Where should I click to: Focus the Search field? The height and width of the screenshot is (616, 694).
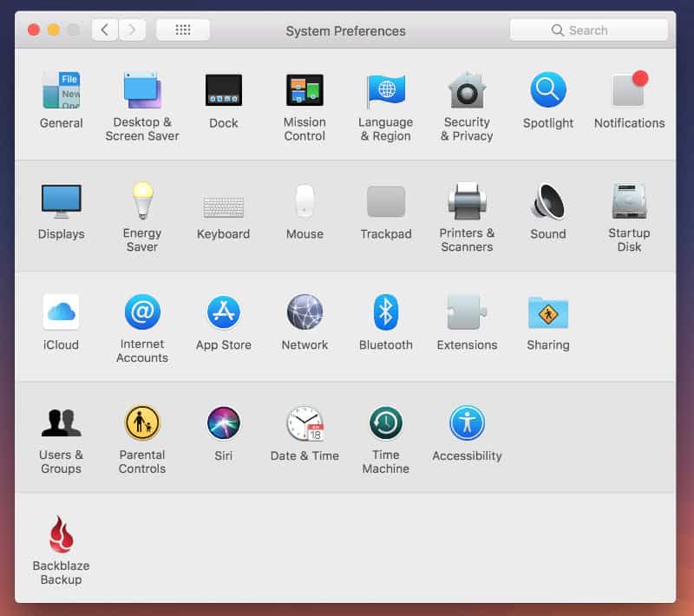point(589,30)
